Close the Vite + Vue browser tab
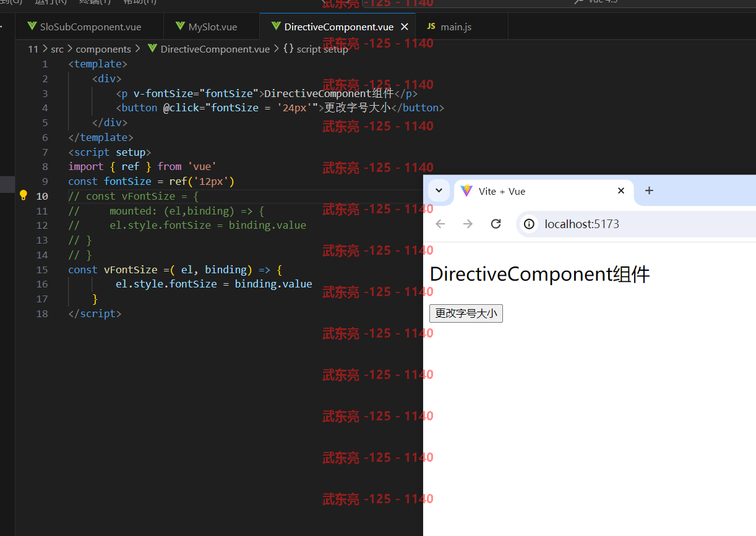This screenshot has height=536, width=756. pyautogui.click(x=621, y=191)
